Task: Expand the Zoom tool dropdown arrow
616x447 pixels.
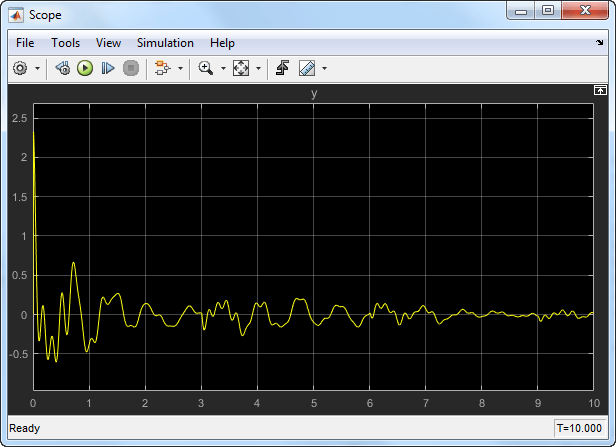Action: pos(223,68)
